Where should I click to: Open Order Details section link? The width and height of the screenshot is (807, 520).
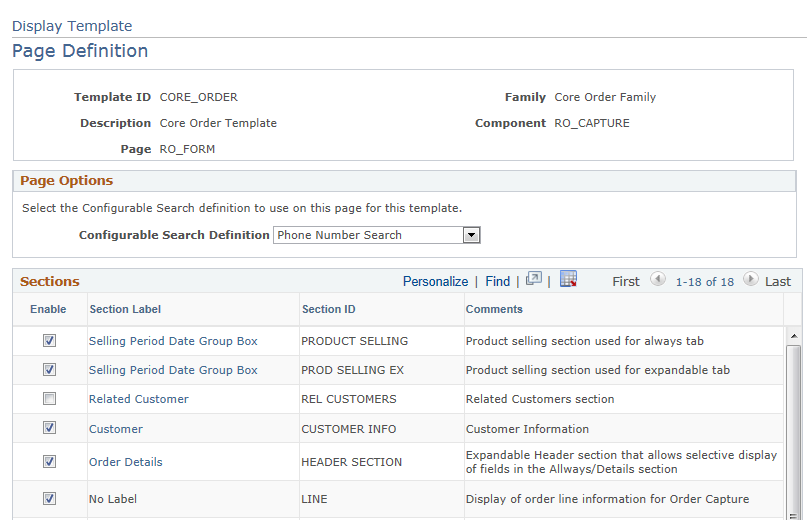coord(126,462)
